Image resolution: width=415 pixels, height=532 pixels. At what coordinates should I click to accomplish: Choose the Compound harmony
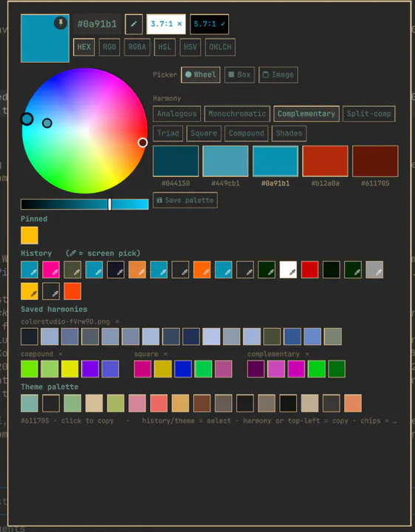click(x=247, y=133)
